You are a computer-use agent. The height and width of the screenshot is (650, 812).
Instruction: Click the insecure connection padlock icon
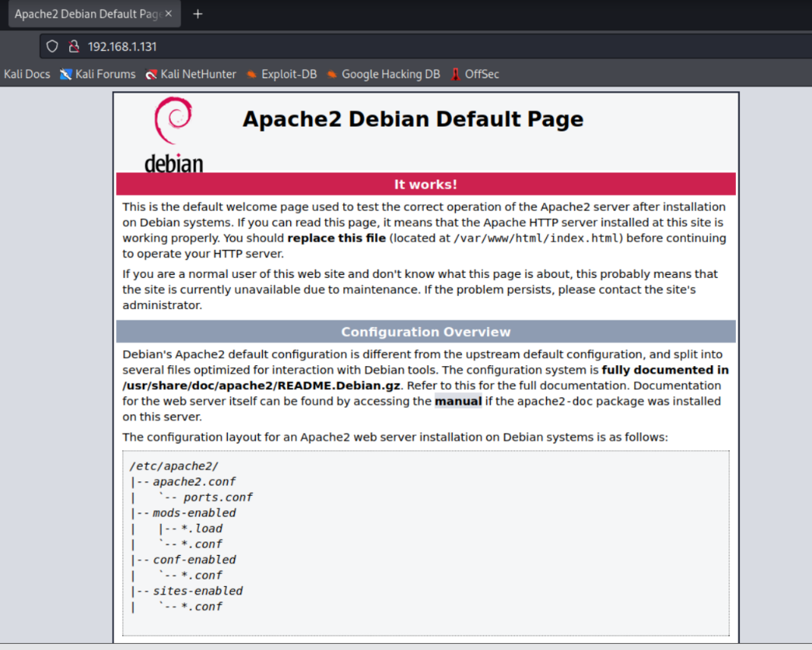74,46
